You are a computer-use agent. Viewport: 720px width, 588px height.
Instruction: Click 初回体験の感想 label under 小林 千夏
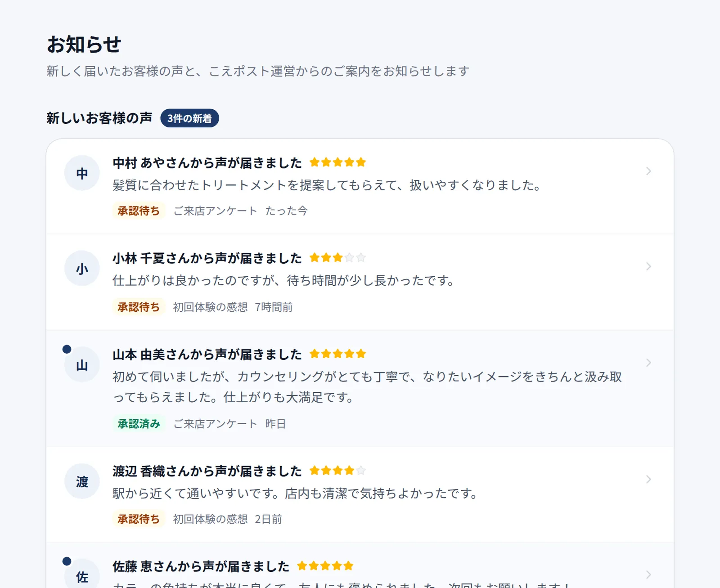[210, 307]
